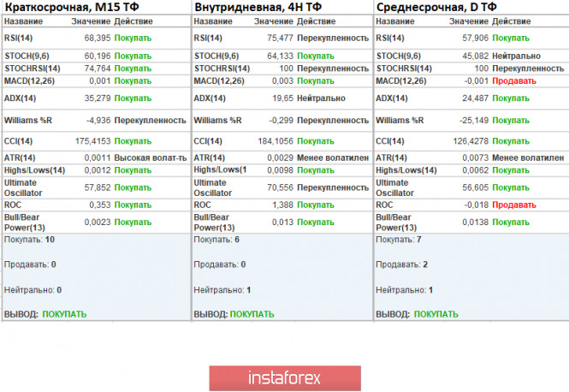Image resolution: width=569 pixels, height=392 pixels.
Task: Select the Среднесрочная, D ТФ table title
Action: (x=436, y=7)
